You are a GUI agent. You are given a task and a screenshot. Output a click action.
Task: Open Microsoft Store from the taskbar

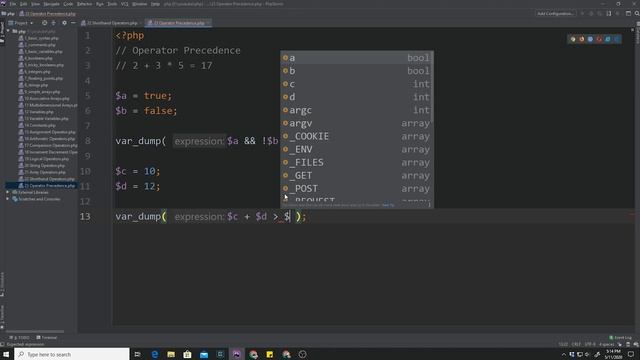click(187, 354)
